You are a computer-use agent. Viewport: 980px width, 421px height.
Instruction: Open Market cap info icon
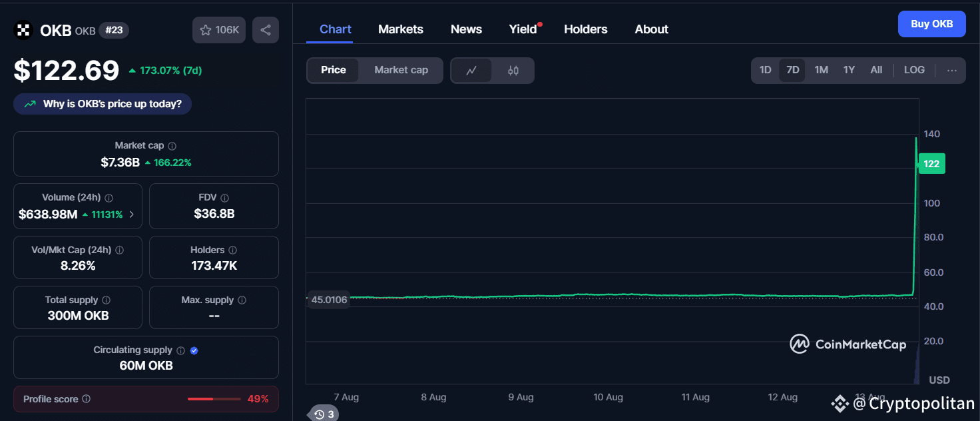pos(172,146)
